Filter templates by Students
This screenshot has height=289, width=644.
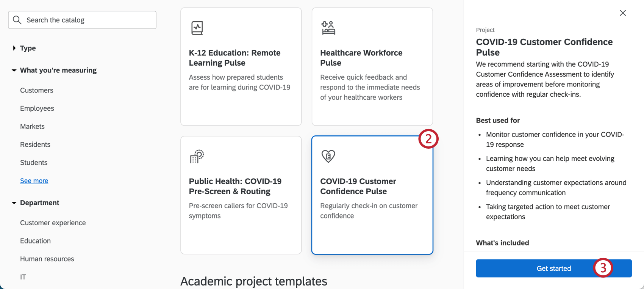coord(34,162)
